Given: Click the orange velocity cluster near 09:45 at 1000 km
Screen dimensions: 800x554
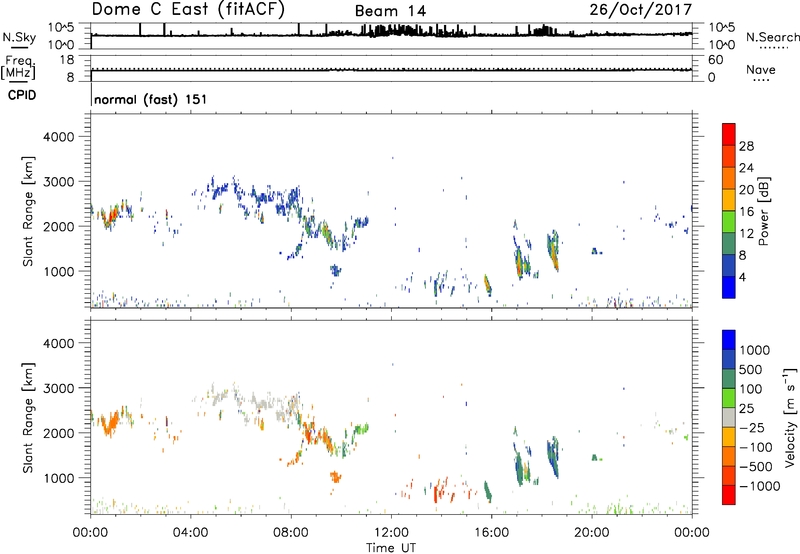Looking at the screenshot, I should (335, 477).
